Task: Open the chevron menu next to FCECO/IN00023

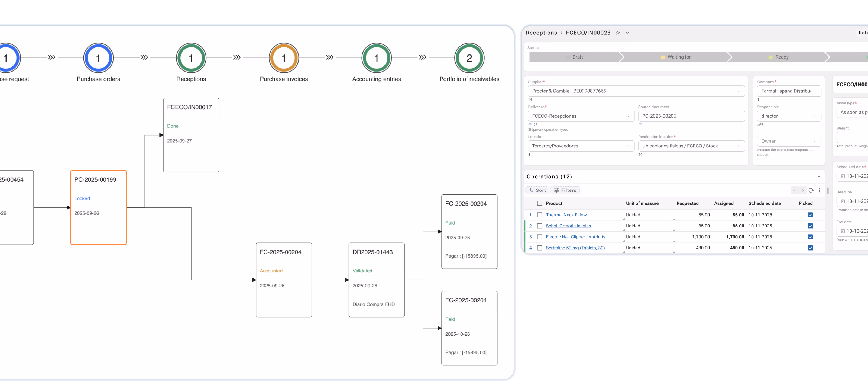Action: point(627,33)
